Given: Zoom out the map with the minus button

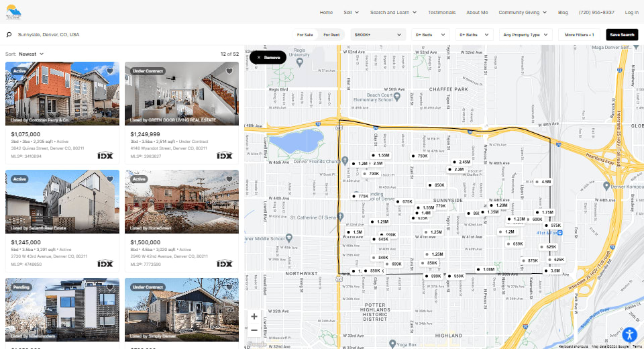Looking at the screenshot, I should 254,330.
